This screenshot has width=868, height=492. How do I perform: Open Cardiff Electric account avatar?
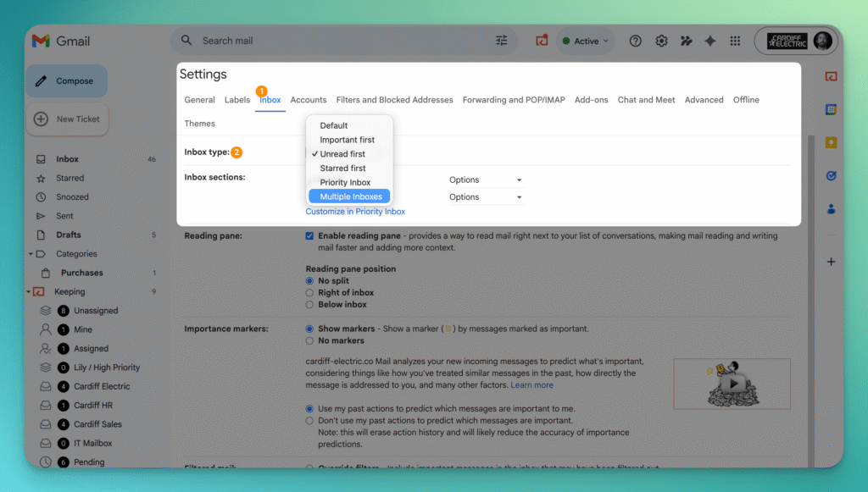(x=823, y=41)
